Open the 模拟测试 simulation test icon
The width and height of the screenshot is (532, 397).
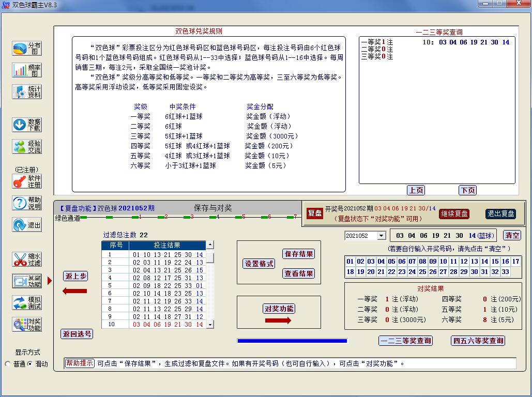click(27, 303)
